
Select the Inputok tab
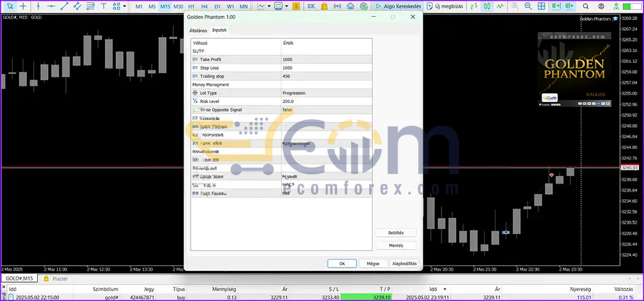pos(219,30)
